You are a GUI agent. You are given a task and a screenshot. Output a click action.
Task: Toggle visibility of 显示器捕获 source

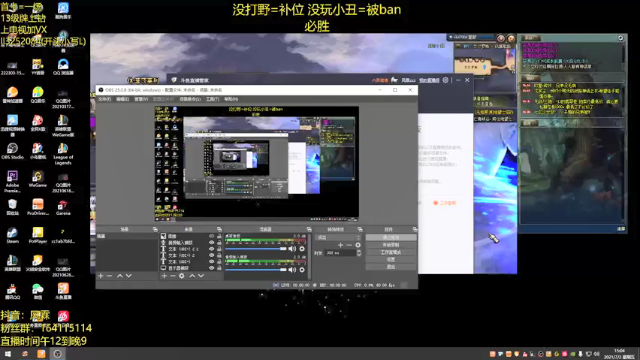[211, 268]
